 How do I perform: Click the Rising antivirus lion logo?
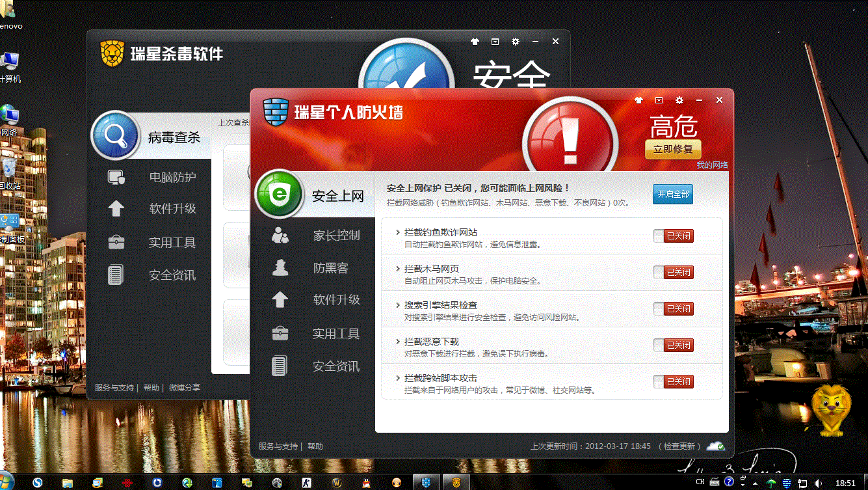[112, 53]
